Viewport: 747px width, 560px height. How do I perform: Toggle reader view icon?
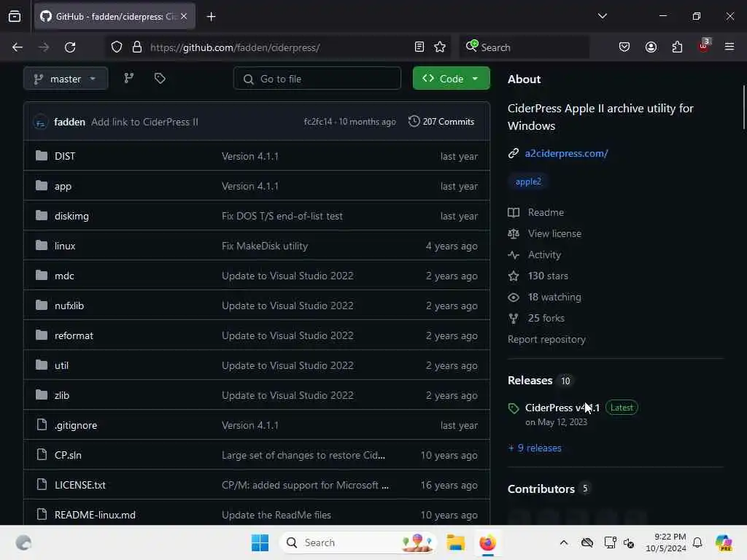419,47
